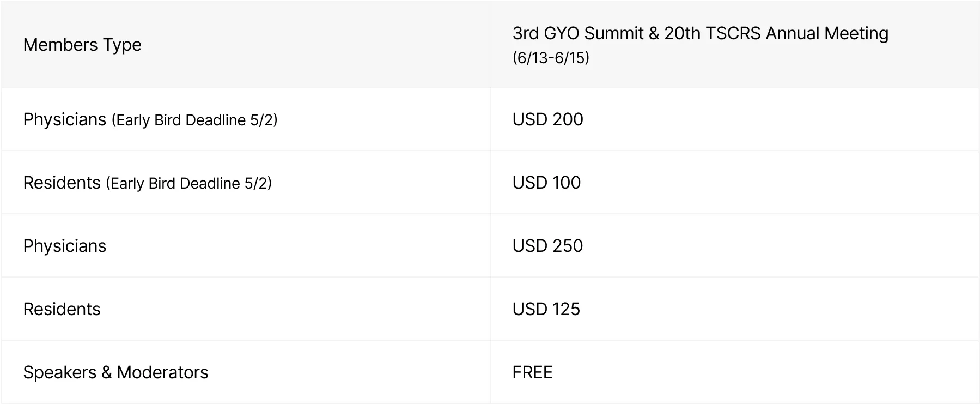Click the word Speakers in last row
Screen dimensions: 980x404
point(60,372)
